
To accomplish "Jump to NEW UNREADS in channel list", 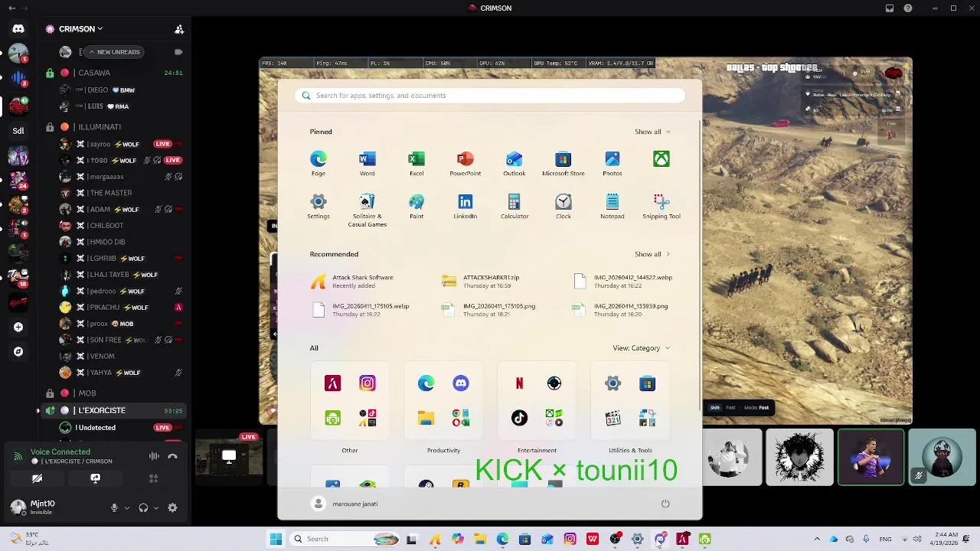I will (x=113, y=52).
